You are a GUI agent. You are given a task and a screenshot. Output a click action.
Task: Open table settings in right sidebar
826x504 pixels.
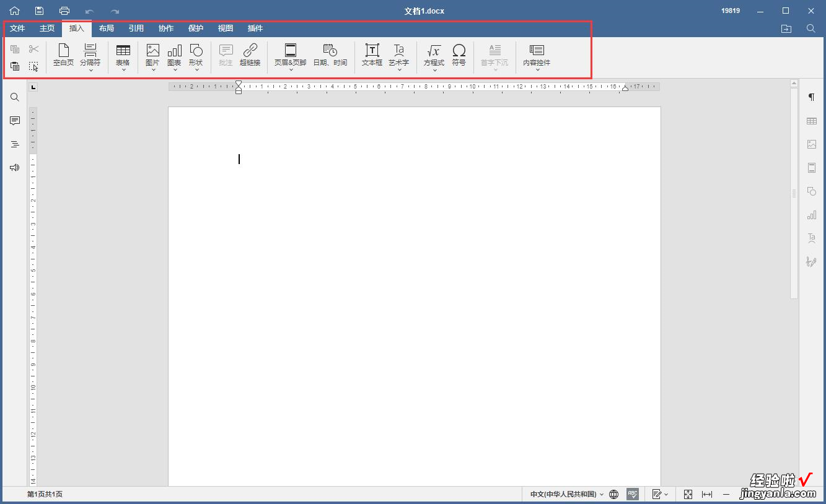812,121
